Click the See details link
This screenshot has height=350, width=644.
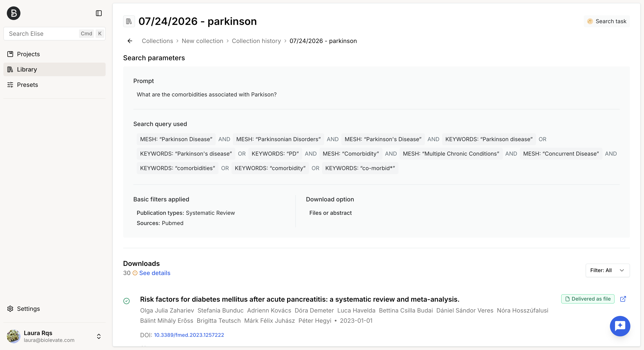pyautogui.click(x=155, y=273)
